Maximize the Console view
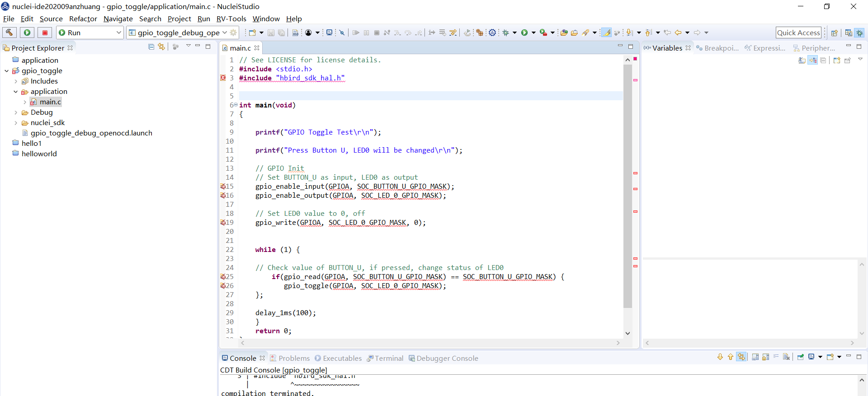 (859, 356)
